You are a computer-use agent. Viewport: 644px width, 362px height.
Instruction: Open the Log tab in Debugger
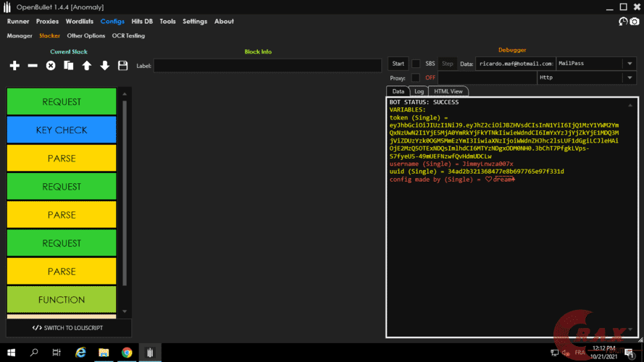pos(419,91)
